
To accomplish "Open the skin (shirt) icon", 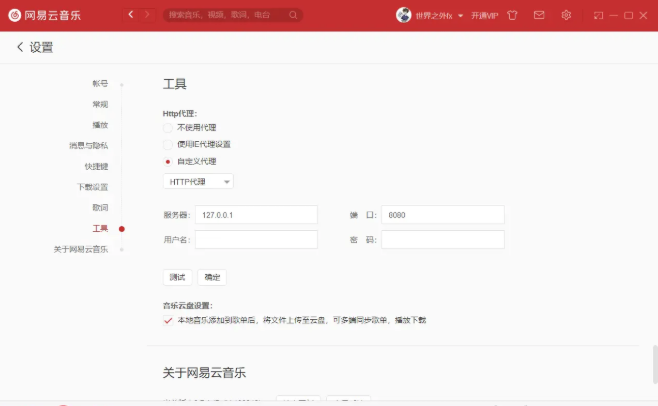I will [512, 15].
